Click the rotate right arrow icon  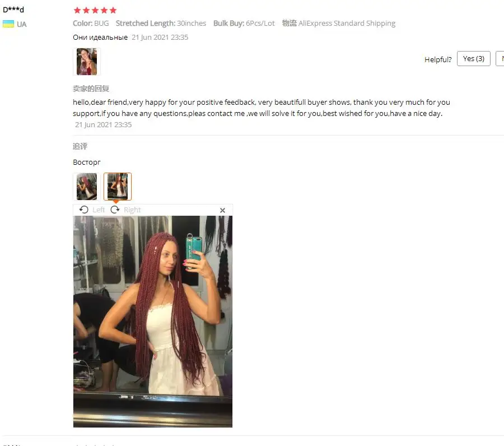pos(115,210)
